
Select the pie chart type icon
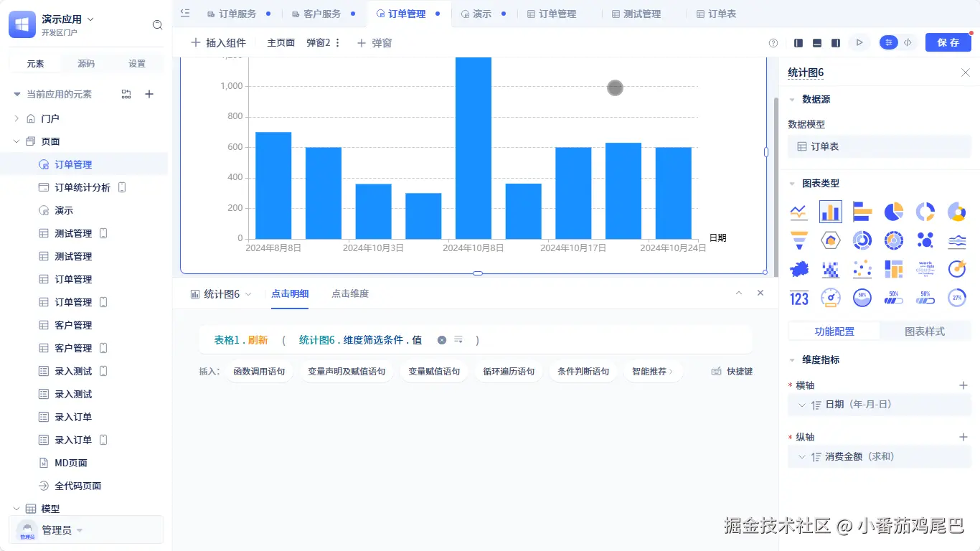[x=894, y=212]
